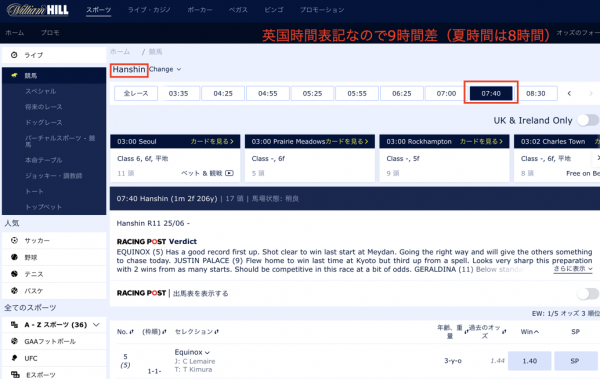Open バーチャルスポーツ - 競馬 in sidebar
Screen dimensions: 600x379
click(60, 141)
